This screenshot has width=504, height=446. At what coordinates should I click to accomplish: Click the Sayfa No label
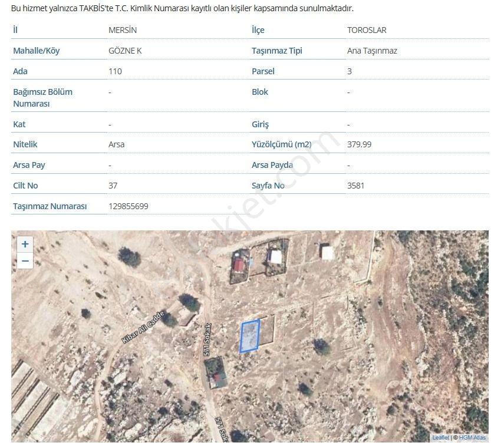268,186
